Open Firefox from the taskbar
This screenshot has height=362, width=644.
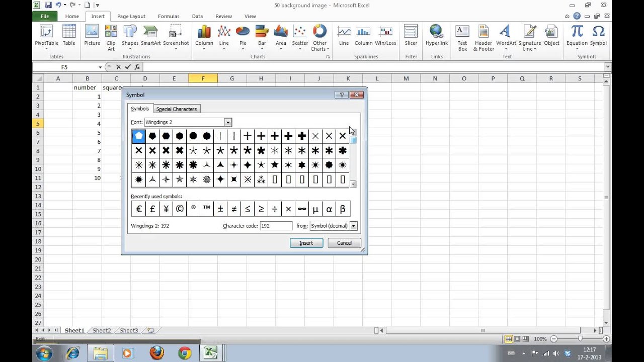(156, 353)
